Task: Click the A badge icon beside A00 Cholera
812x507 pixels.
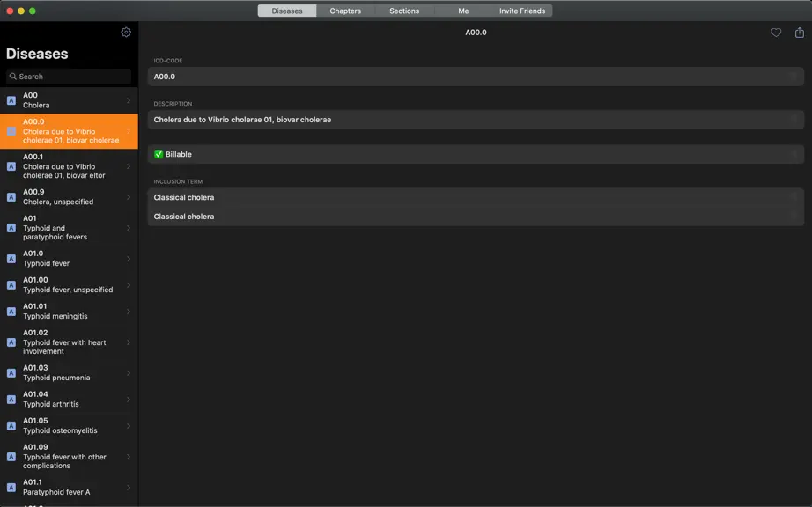Action: pos(11,100)
